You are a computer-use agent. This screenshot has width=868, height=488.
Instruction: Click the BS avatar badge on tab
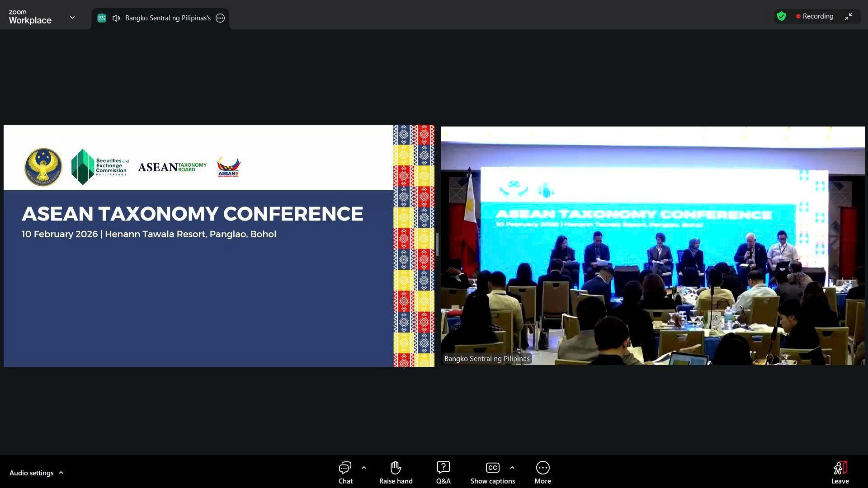pyautogui.click(x=102, y=18)
